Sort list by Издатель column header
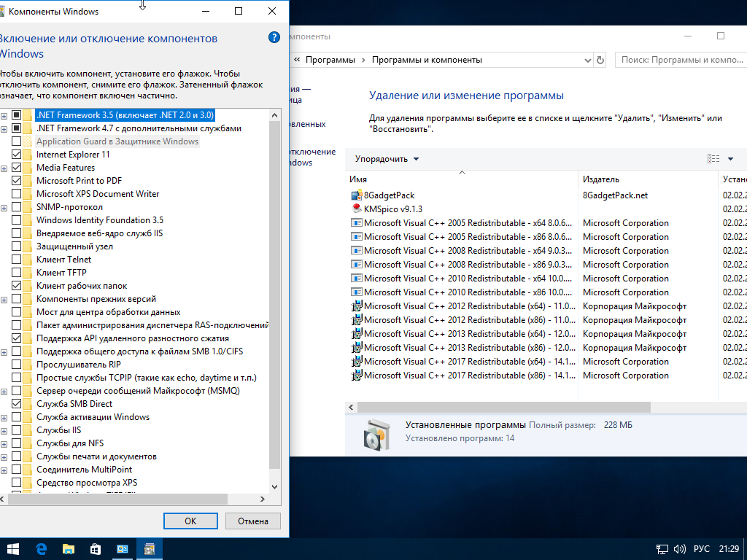 tap(648, 179)
